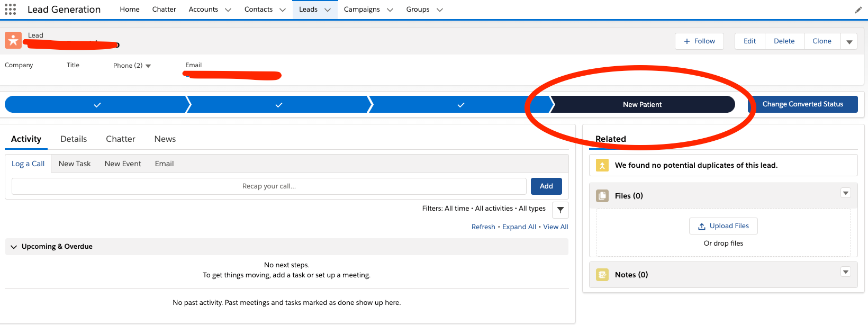Switch to the Activity tab
Screen dimensions: 868x325
point(26,139)
